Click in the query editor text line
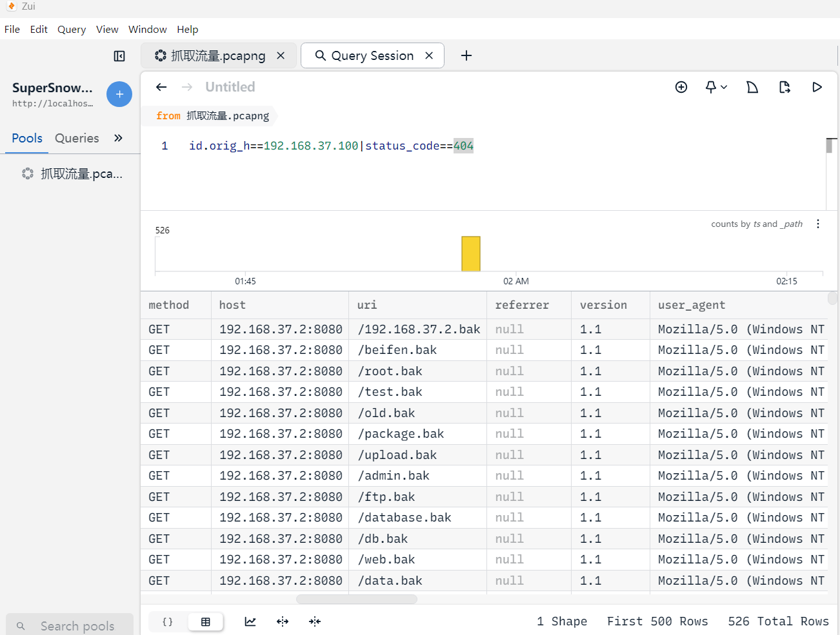Image resolution: width=840 pixels, height=635 pixels. click(331, 146)
